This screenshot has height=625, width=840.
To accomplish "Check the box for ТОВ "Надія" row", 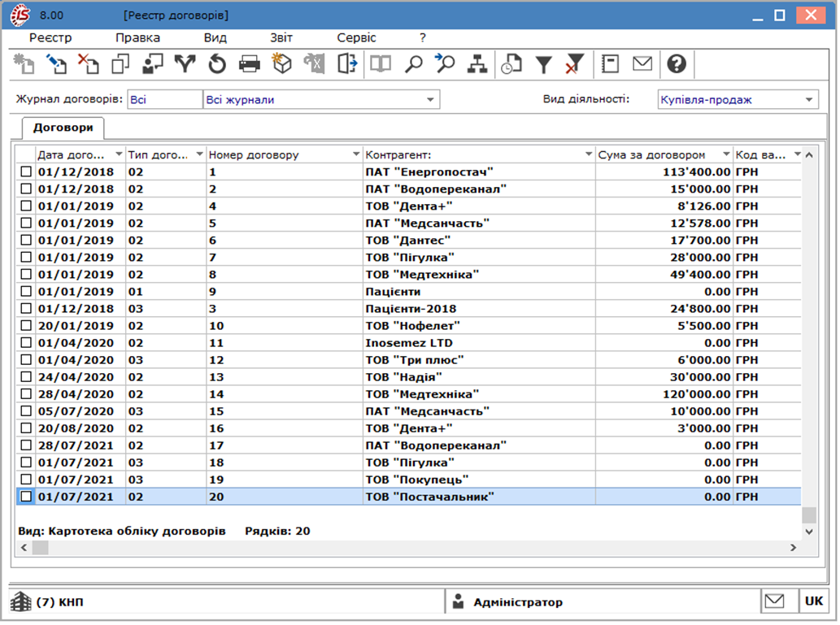I will coord(26,377).
